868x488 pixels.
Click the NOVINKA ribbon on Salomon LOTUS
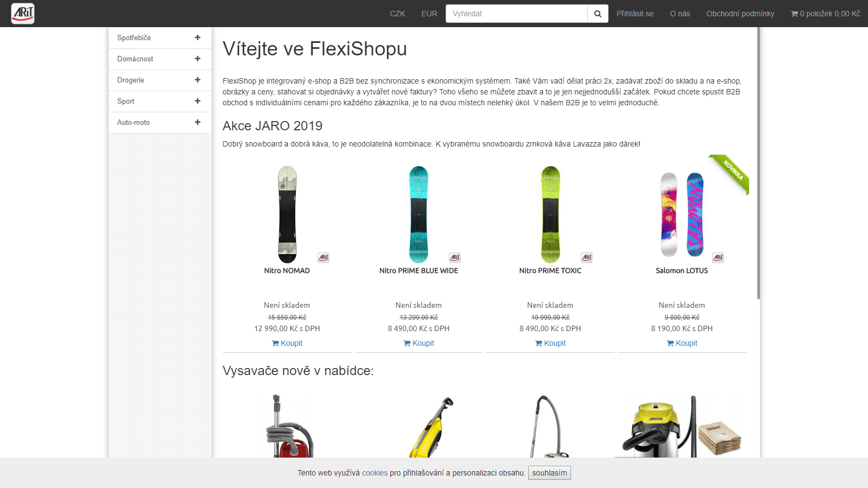(x=731, y=173)
